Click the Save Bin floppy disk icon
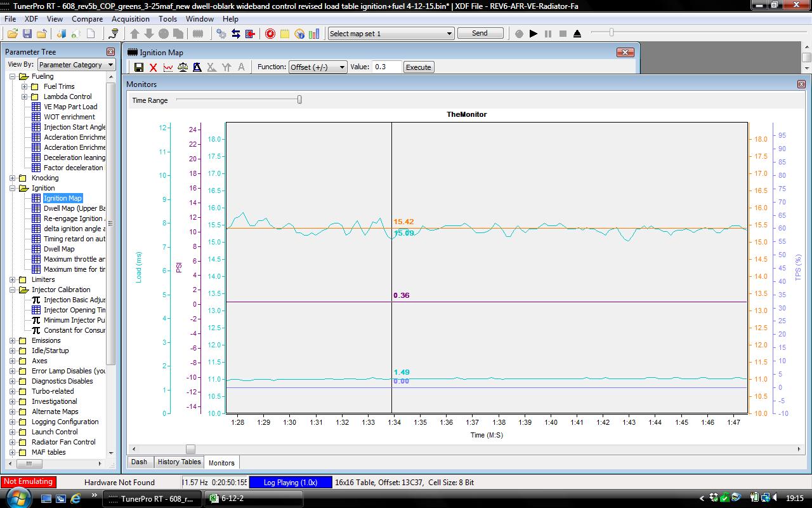The width and height of the screenshot is (812, 508). [x=27, y=34]
